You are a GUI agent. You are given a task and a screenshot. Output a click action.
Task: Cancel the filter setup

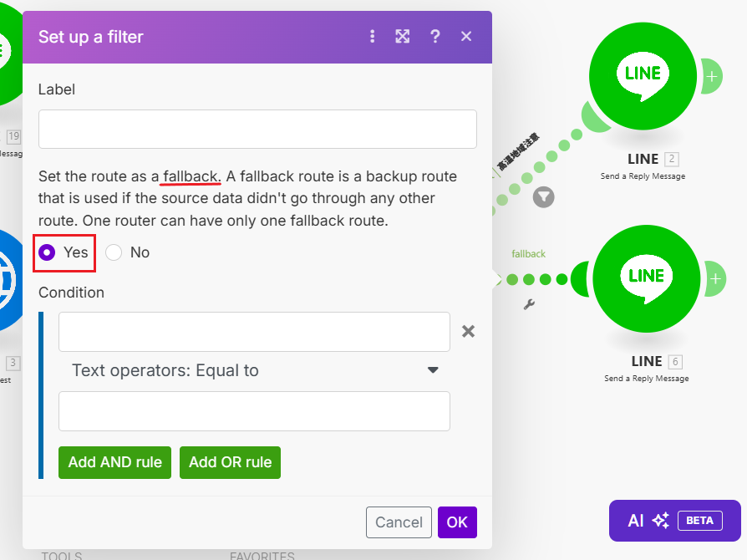(x=399, y=522)
